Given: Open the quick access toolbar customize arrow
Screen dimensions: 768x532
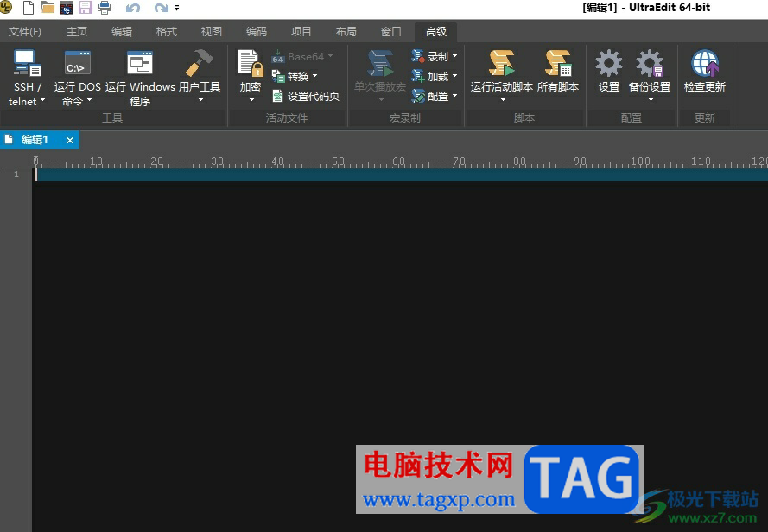Looking at the screenshot, I should [x=176, y=8].
